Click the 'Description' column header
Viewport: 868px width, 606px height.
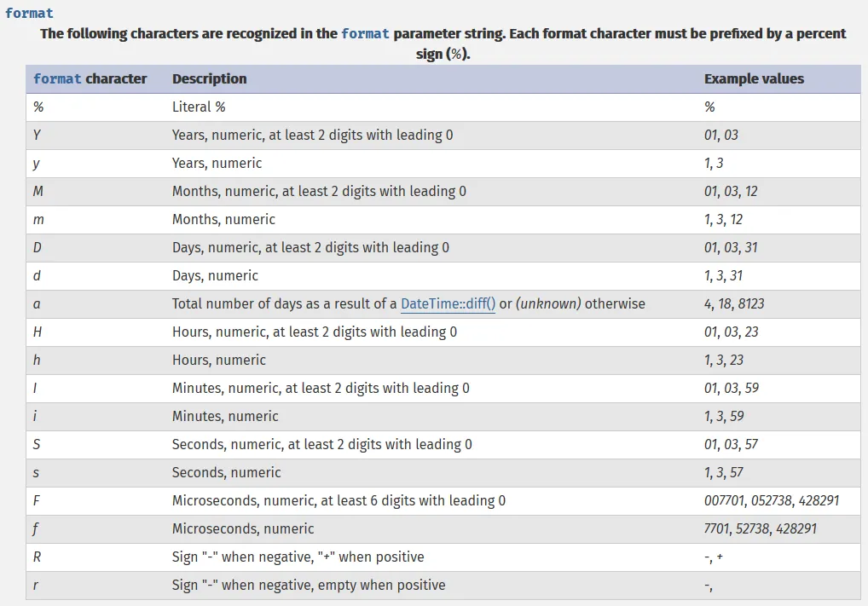point(209,78)
